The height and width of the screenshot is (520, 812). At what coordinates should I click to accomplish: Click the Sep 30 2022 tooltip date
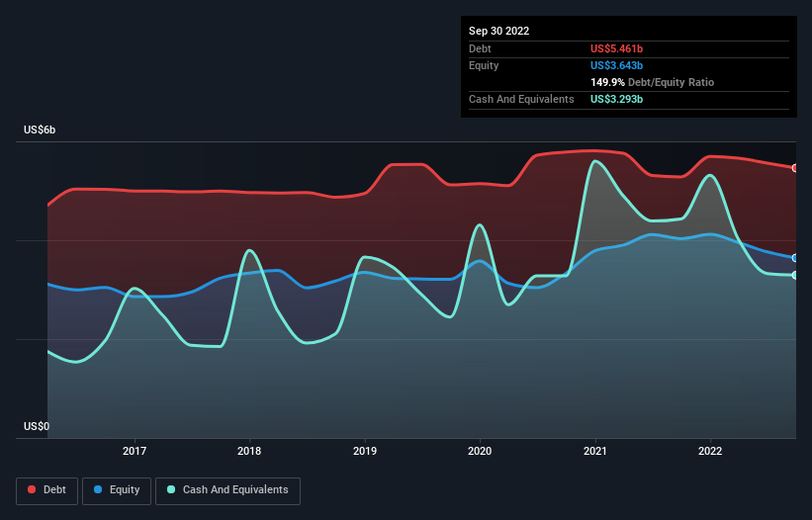tap(498, 31)
